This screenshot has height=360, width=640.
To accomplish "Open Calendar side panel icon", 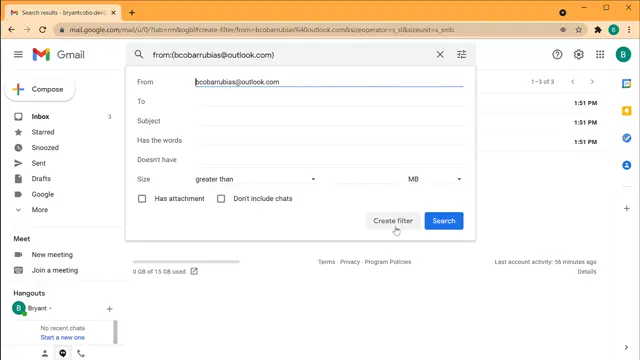I will (627, 84).
